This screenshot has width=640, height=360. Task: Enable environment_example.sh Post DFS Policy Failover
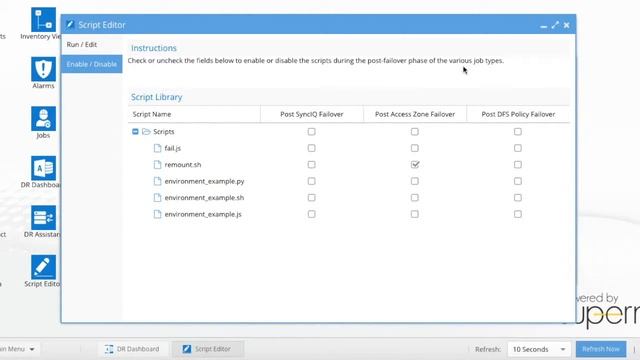coord(518,198)
